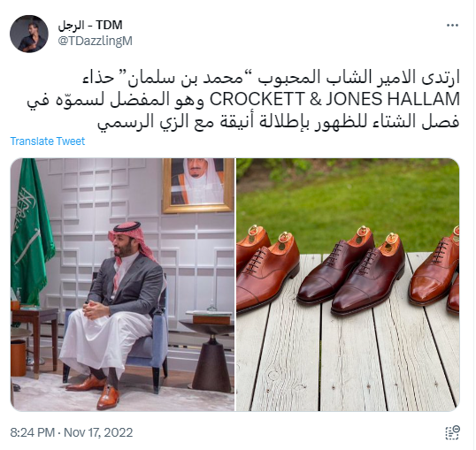The width and height of the screenshot is (476, 450).
Task: Click the icon beside the tweet date
Action: click(x=453, y=432)
